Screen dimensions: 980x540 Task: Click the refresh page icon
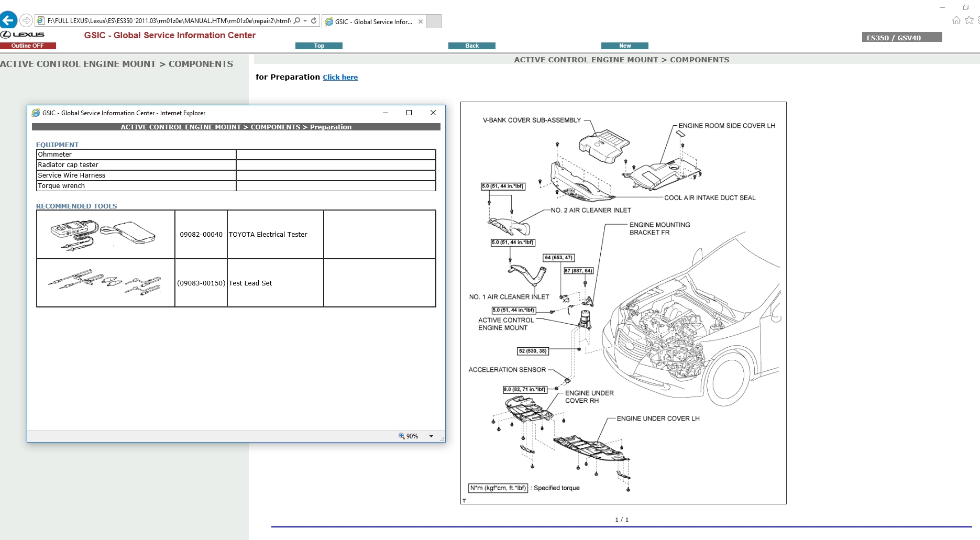pyautogui.click(x=314, y=20)
